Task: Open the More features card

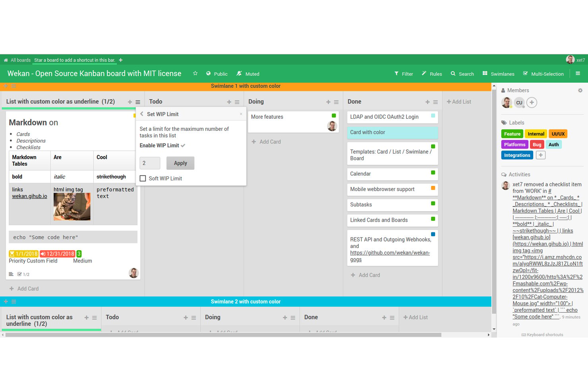Action: pos(293,122)
